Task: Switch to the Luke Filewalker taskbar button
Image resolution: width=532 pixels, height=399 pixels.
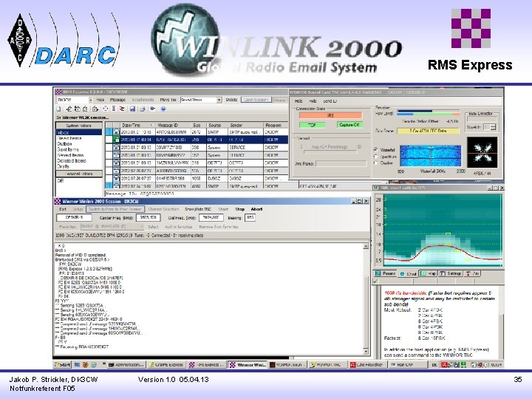Action: coord(366,365)
